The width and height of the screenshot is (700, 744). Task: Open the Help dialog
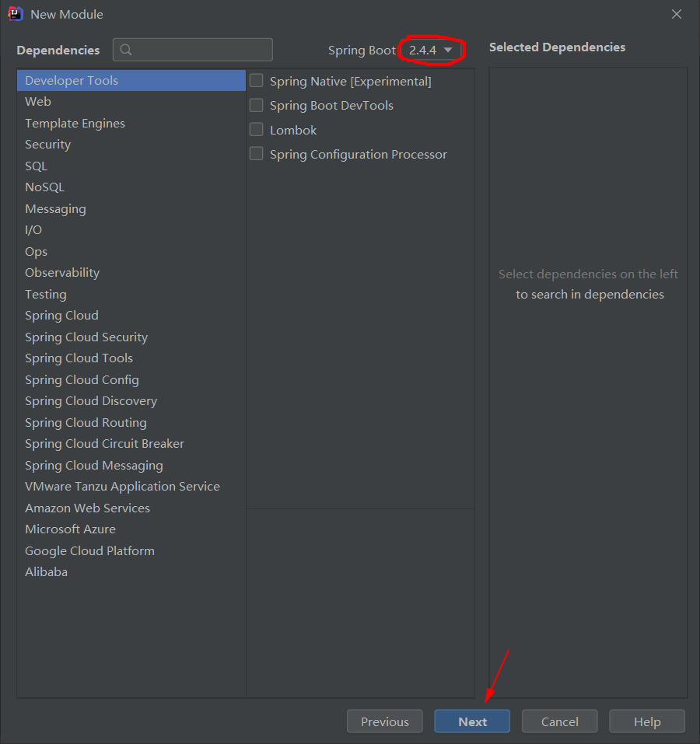[646, 721]
